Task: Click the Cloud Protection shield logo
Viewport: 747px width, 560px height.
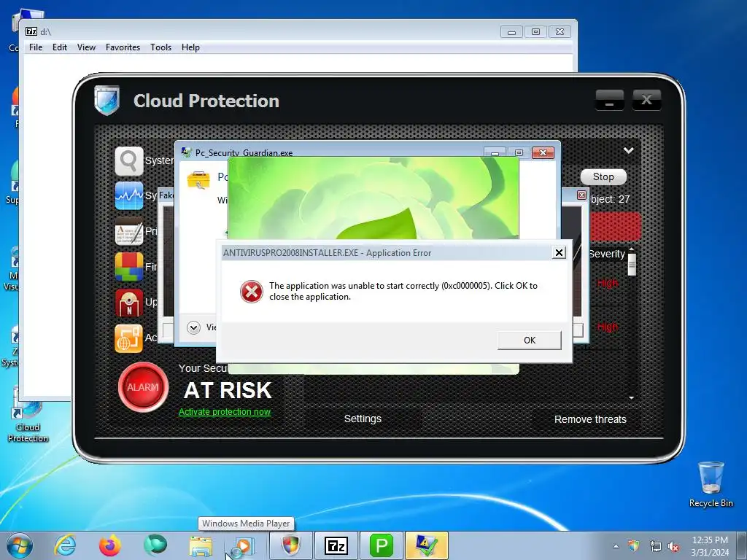Action: [107, 101]
